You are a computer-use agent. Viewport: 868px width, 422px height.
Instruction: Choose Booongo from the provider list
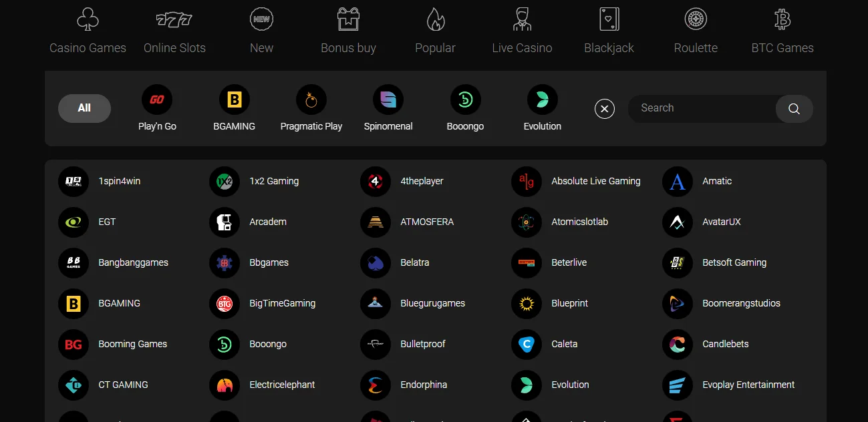(x=248, y=345)
